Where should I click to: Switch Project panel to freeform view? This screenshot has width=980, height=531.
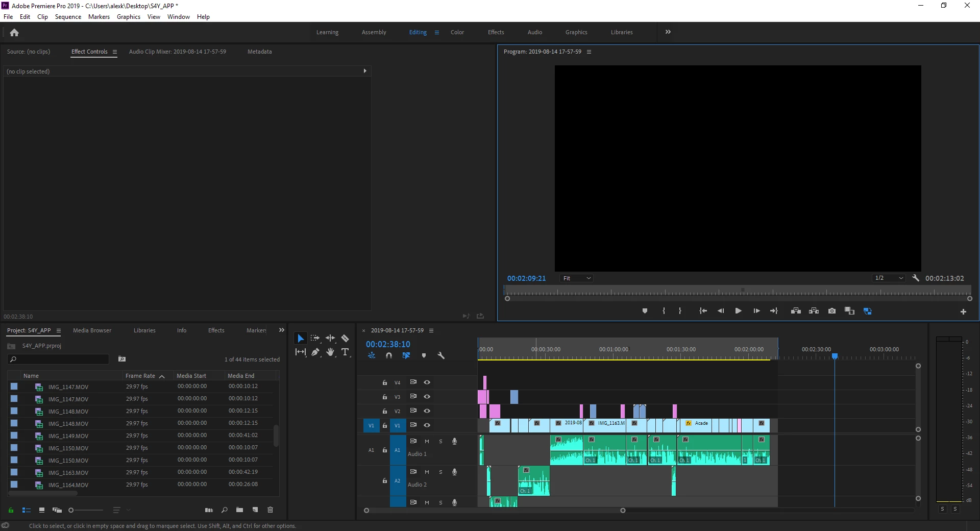click(57, 510)
